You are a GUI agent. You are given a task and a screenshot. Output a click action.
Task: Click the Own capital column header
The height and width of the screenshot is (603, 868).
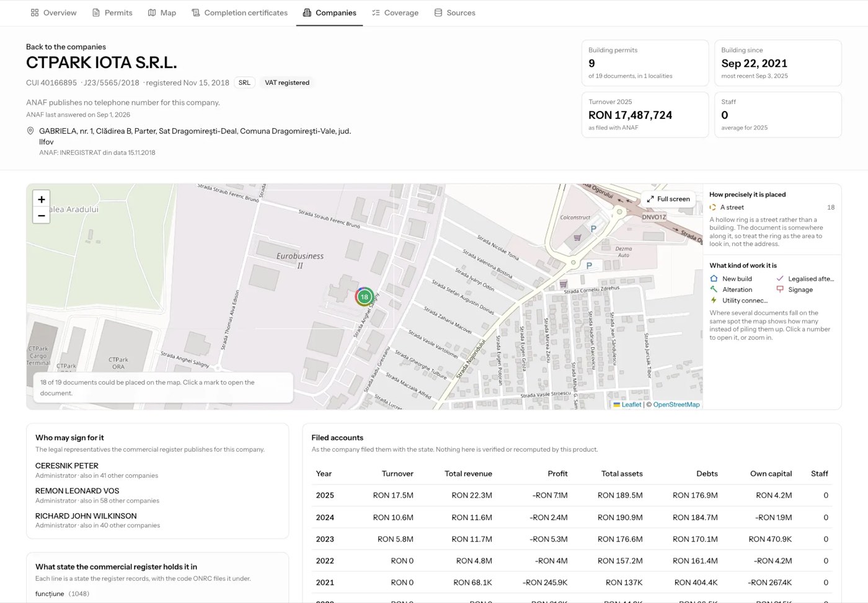coord(771,473)
